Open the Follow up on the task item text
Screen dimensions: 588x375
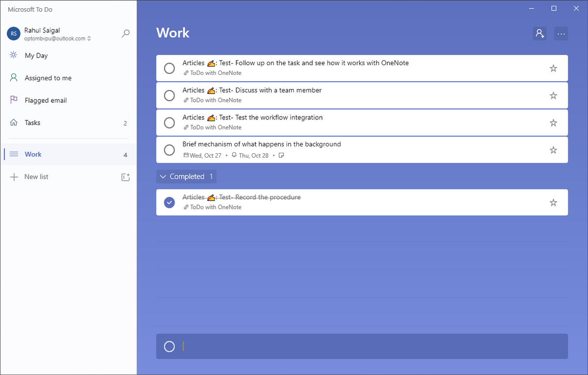point(295,63)
